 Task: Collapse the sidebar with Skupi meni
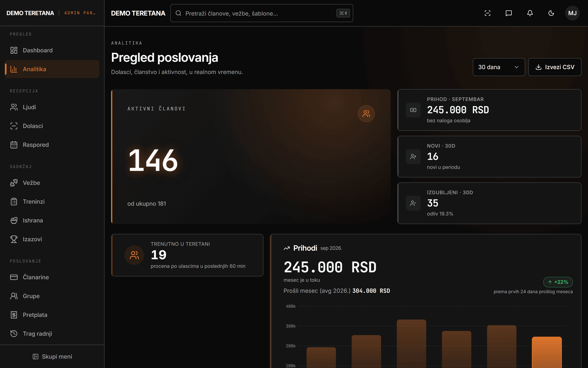tap(52, 357)
